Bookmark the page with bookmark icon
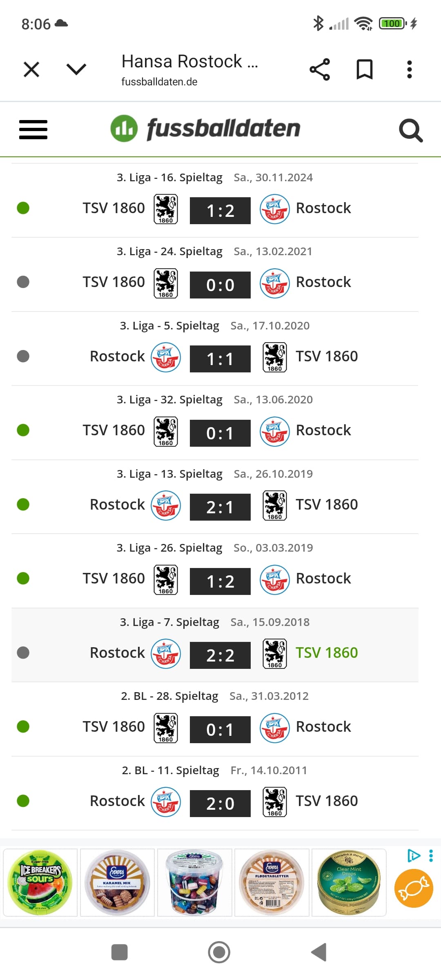The height and width of the screenshot is (980, 441). [364, 69]
